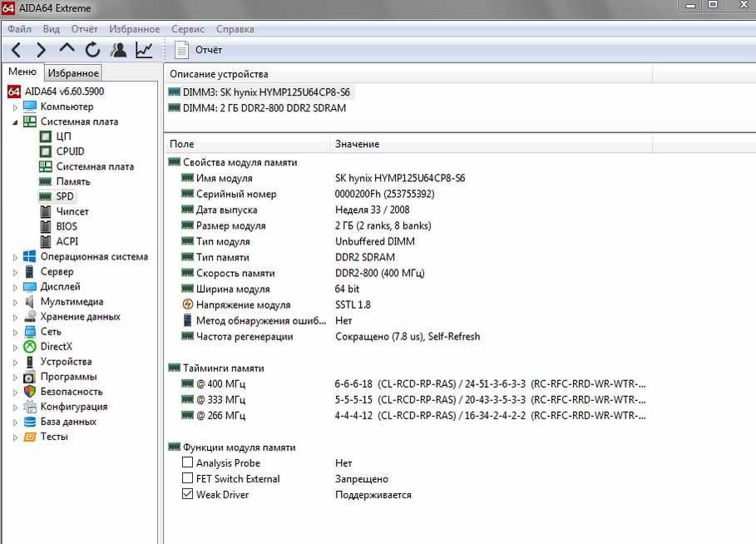Expand the Устройства node arrow
This screenshot has width=756, height=544.
coord(15,362)
